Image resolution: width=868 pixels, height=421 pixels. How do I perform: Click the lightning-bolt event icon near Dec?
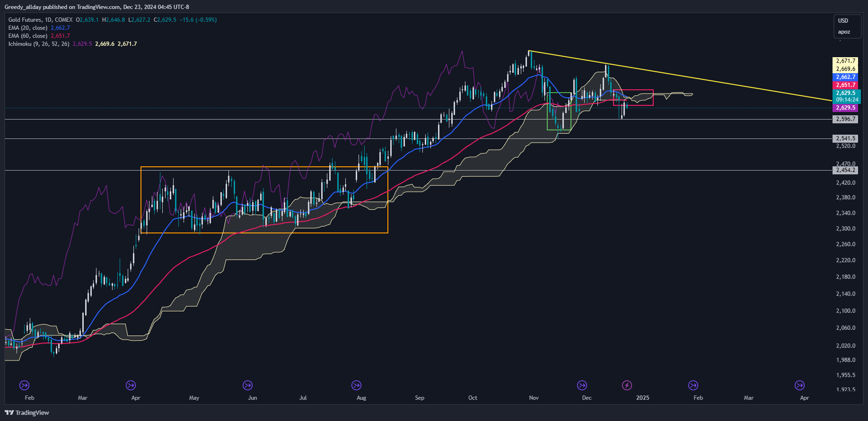click(x=627, y=386)
